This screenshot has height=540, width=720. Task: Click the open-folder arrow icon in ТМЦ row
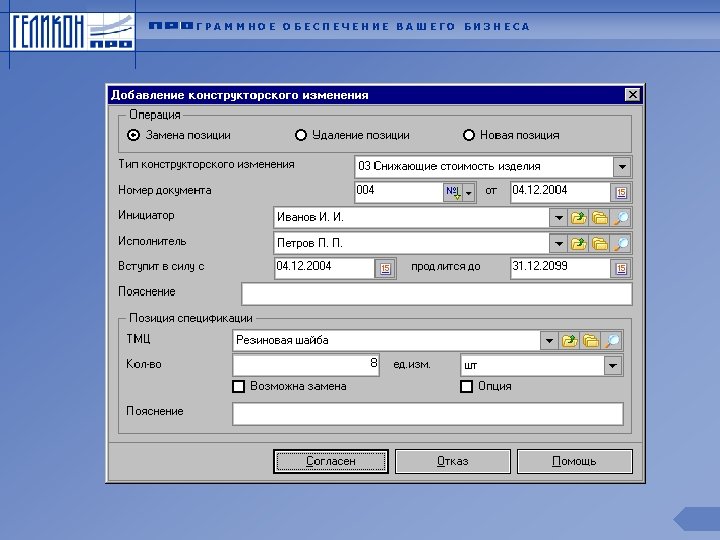[x=569, y=341]
